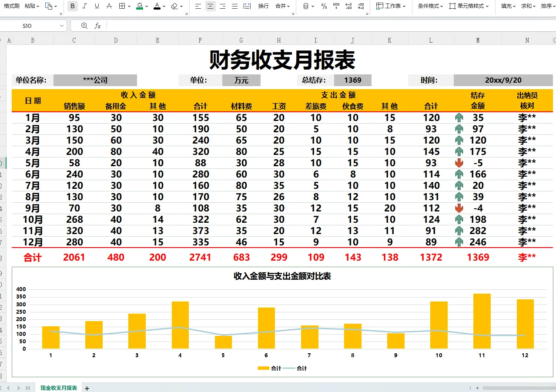Open the 工作表 worksheet menu
Screen dimensions: 556x392
pyautogui.click(x=390, y=6)
